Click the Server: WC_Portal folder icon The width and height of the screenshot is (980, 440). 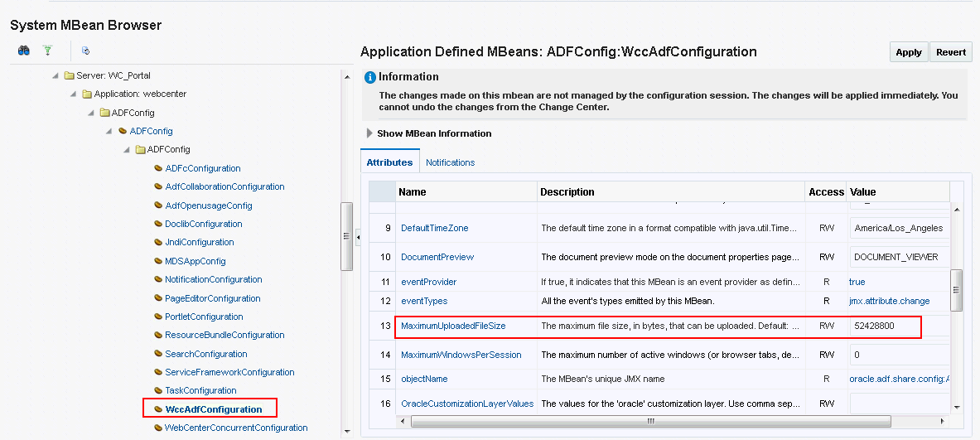click(69, 75)
